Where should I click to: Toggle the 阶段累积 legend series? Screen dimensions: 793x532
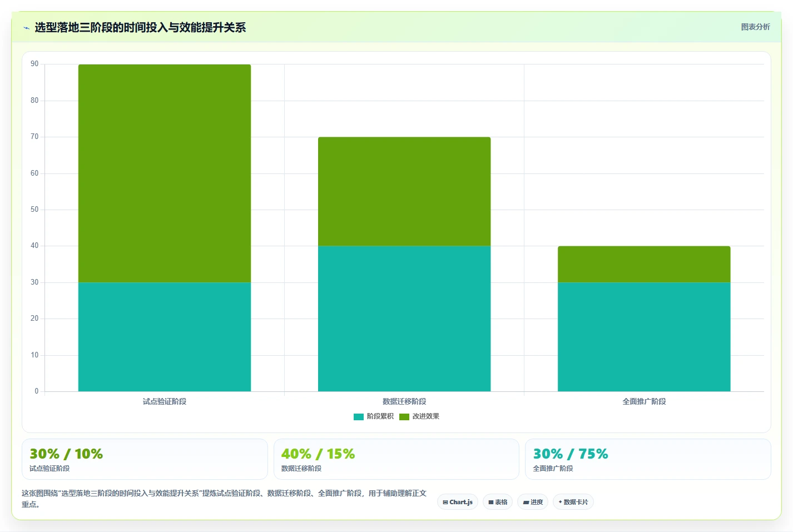click(374, 416)
